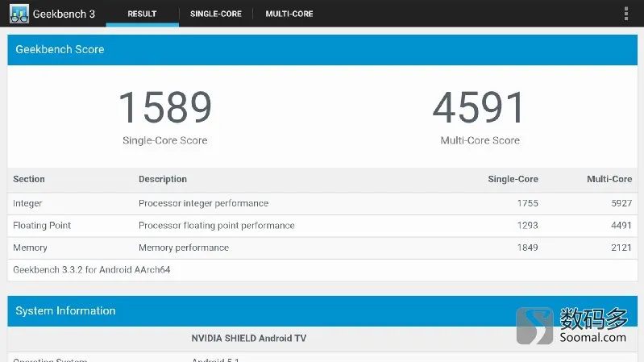This screenshot has height=362, width=644.
Task: Click Processor integer performance description
Action: pos(203,203)
